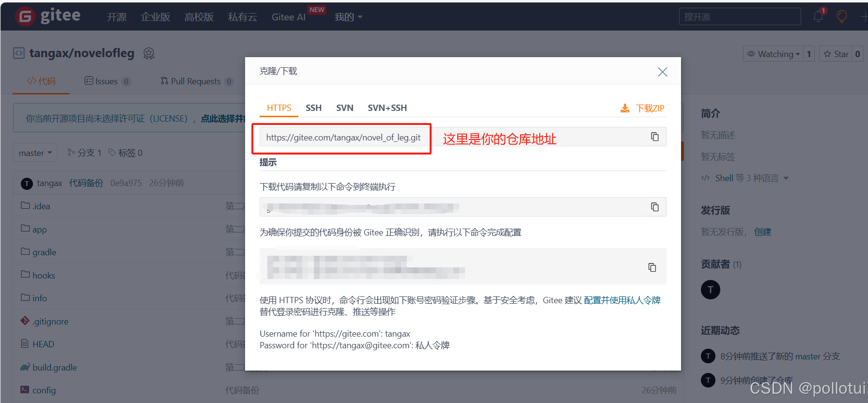Copy the identity configuration commands
This screenshot has height=403, width=868.
point(652,267)
